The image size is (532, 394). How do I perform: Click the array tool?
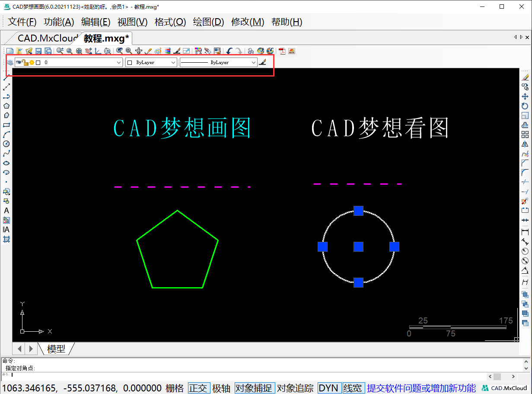click(525, 135)
